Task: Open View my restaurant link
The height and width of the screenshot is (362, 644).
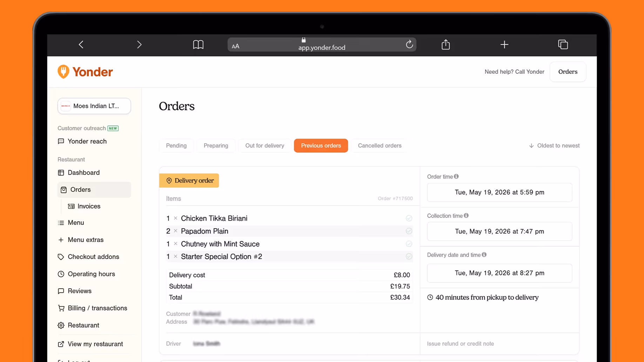Action: click(x=95, y=344)
